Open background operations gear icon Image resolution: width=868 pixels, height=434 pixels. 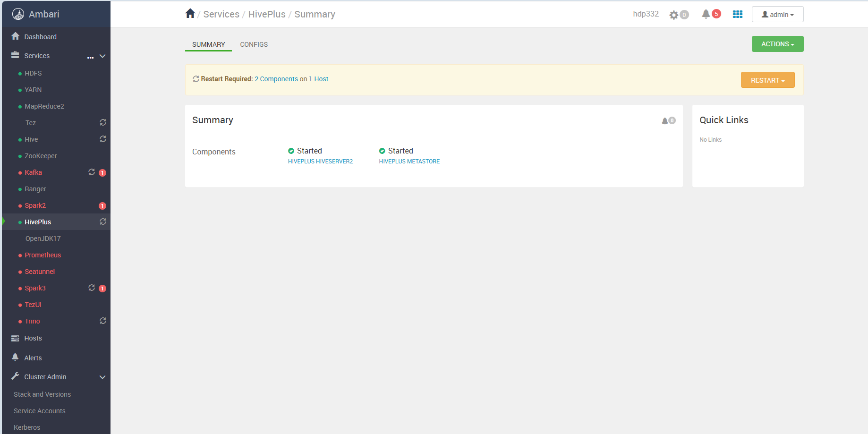tap(674, 15)
